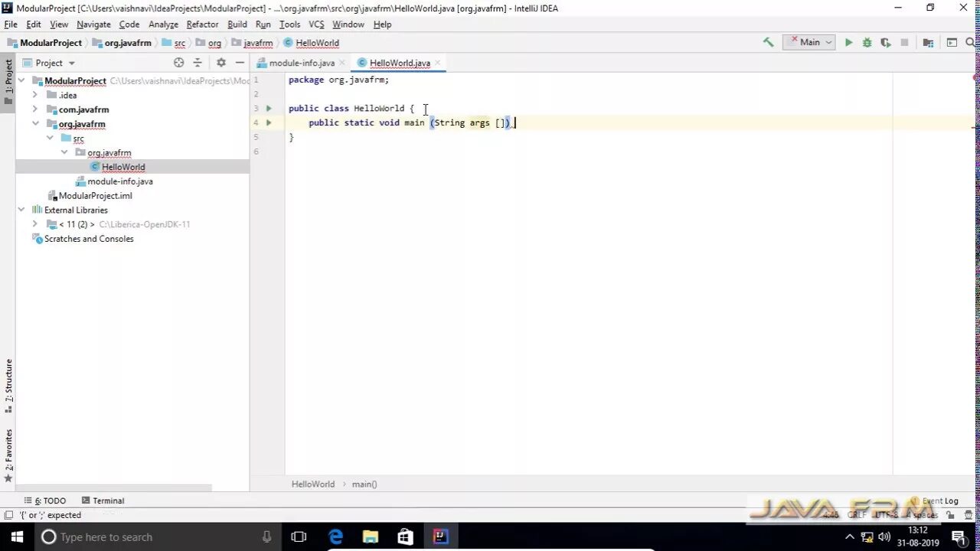
Task: Close the HelloWorld.java tab
Action: point(437,63)
